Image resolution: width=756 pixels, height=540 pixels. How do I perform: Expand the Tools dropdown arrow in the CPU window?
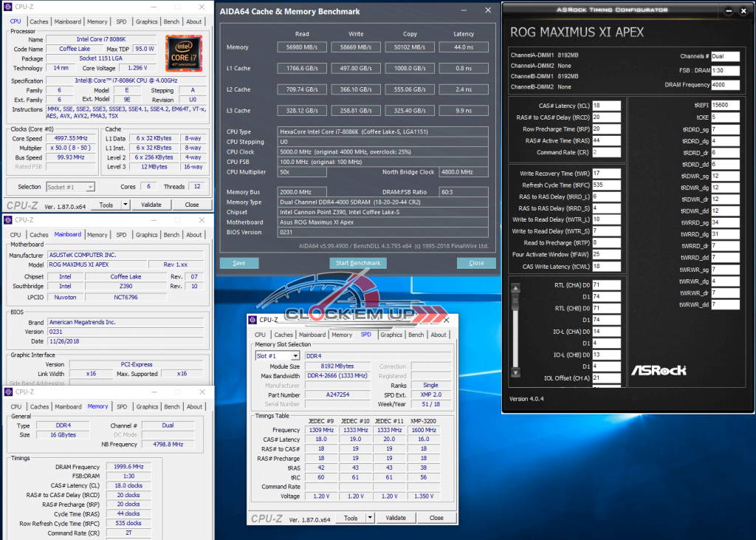[x=126, y=205]
